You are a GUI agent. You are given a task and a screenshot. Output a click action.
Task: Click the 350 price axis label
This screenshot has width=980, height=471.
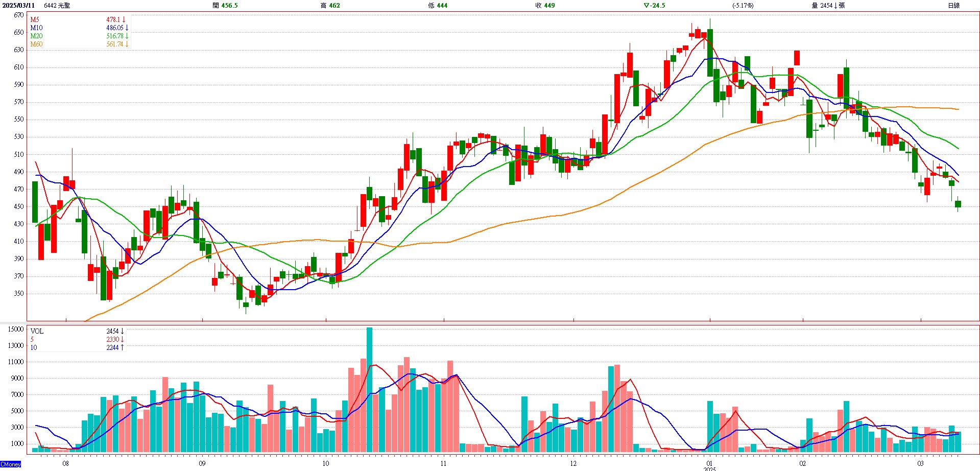click(x=19, y=294)
